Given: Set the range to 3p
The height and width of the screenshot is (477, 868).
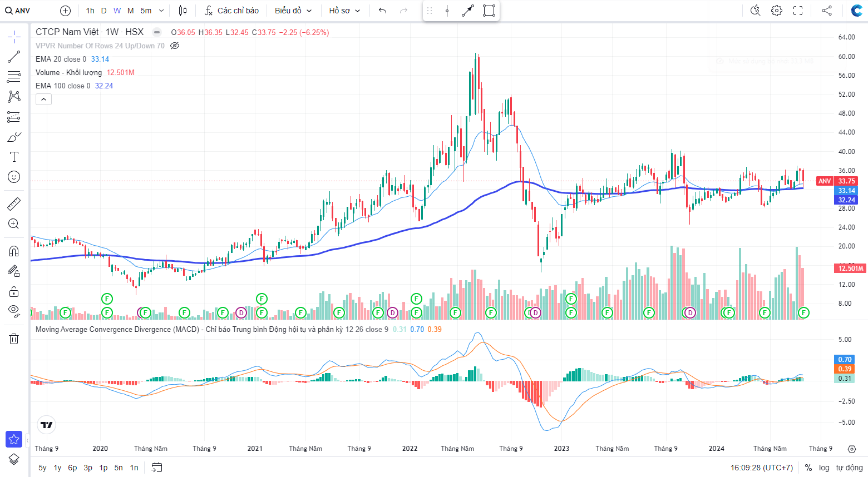Looking at the screenshot, I should (x=88, y=468).
